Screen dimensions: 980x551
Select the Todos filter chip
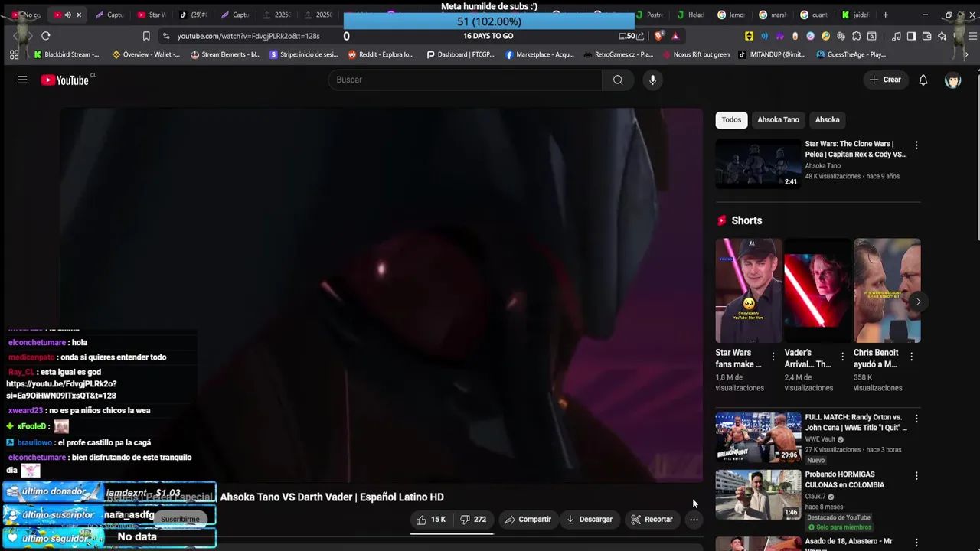(731, 120)
